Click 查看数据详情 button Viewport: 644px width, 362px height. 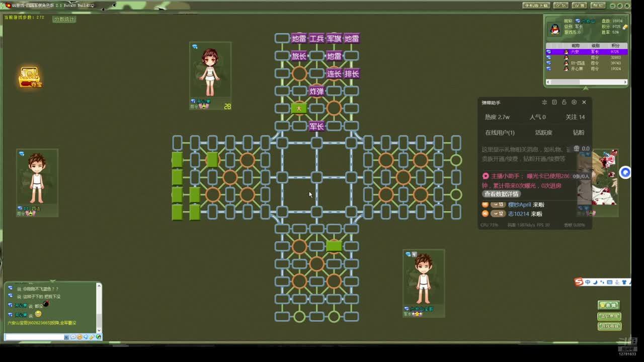click(x=501, y=194)
